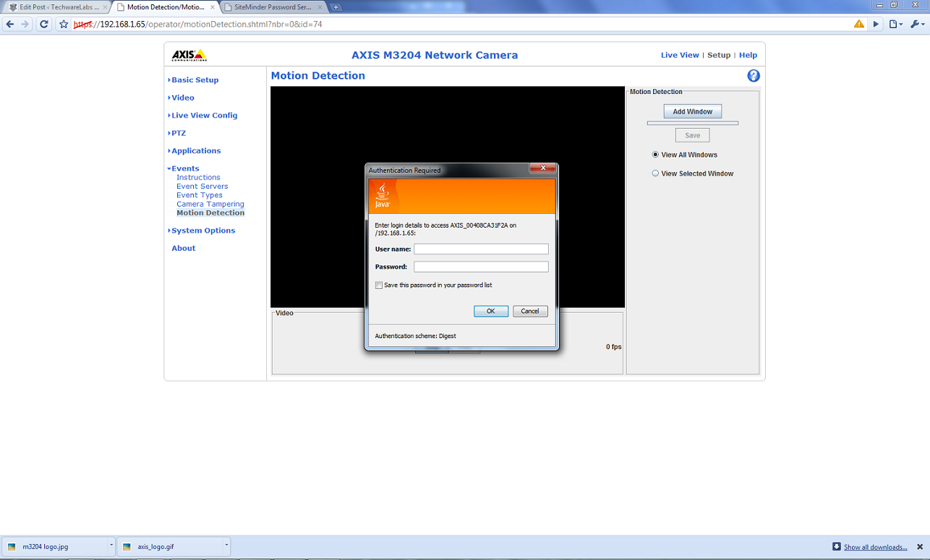Screen dimensions: 930x560
Task: Open Camera Tampering page
Action: [210, 204]
